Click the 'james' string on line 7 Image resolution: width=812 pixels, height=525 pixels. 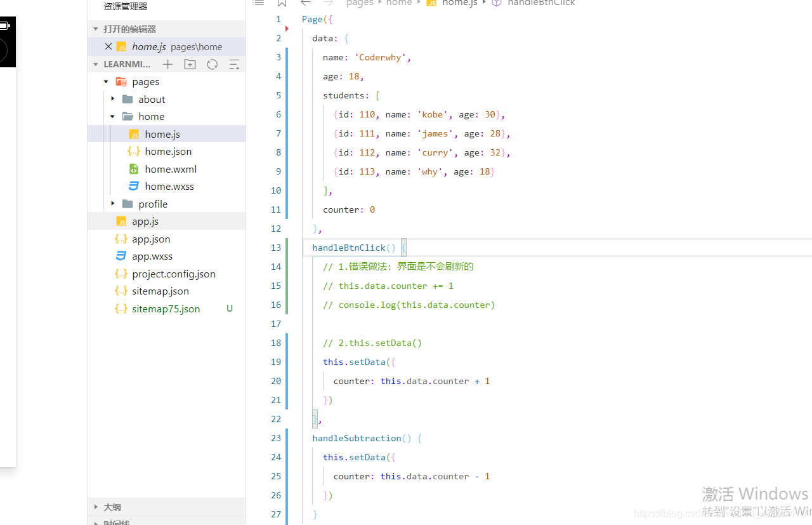435,133
